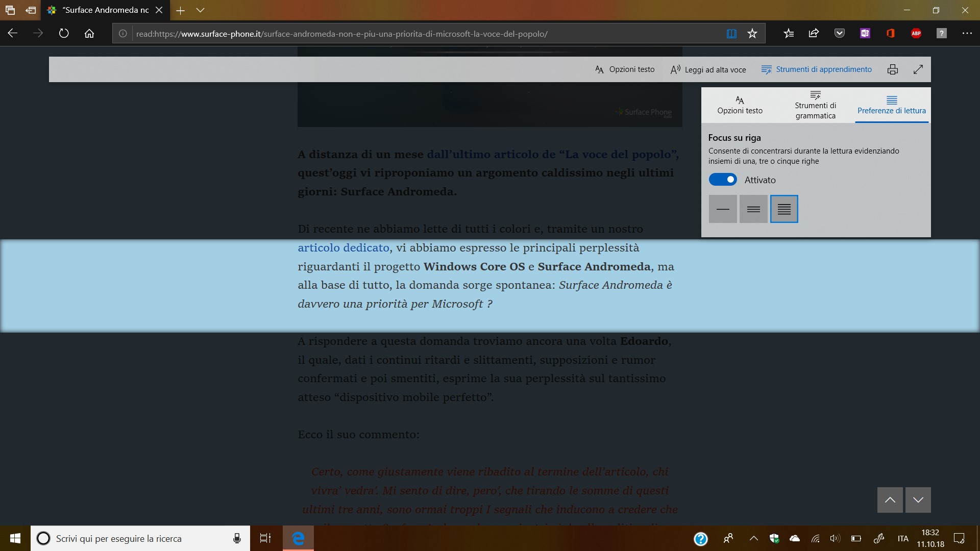Open Opzioni testo in reading toolbar
This screenshot has width=980, height=551.
625,69
